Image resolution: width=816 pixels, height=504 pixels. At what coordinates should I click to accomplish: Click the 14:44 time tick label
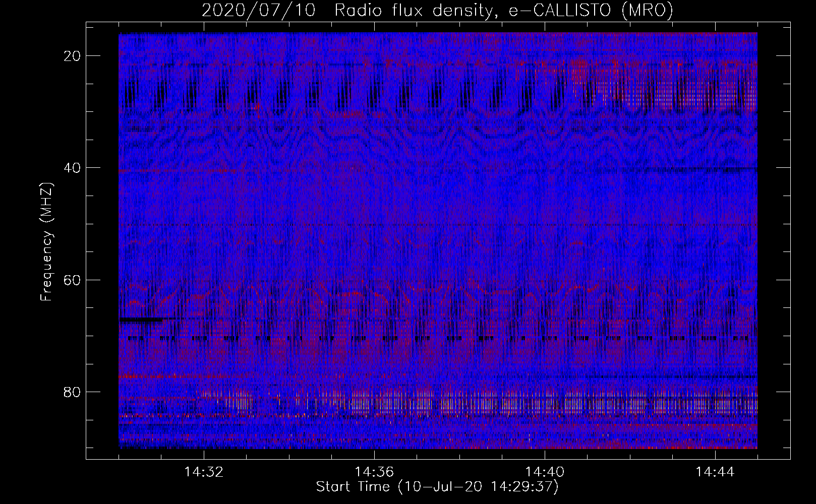coord(715,472)
